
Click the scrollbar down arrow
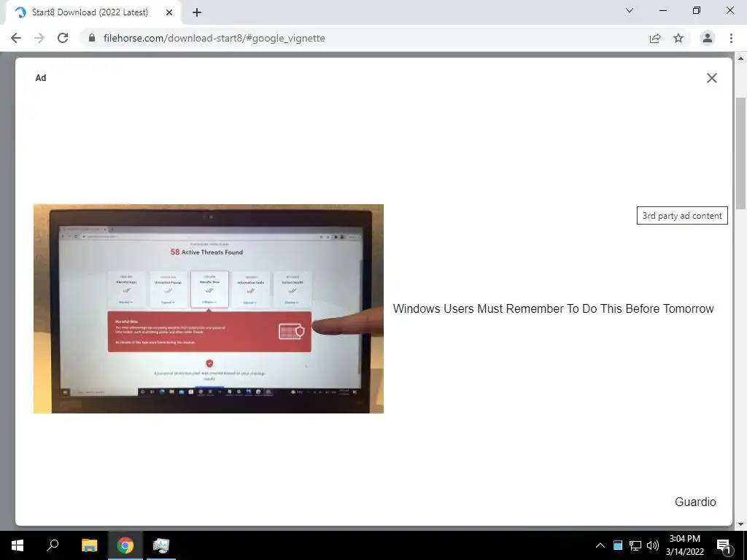(741, 524)
